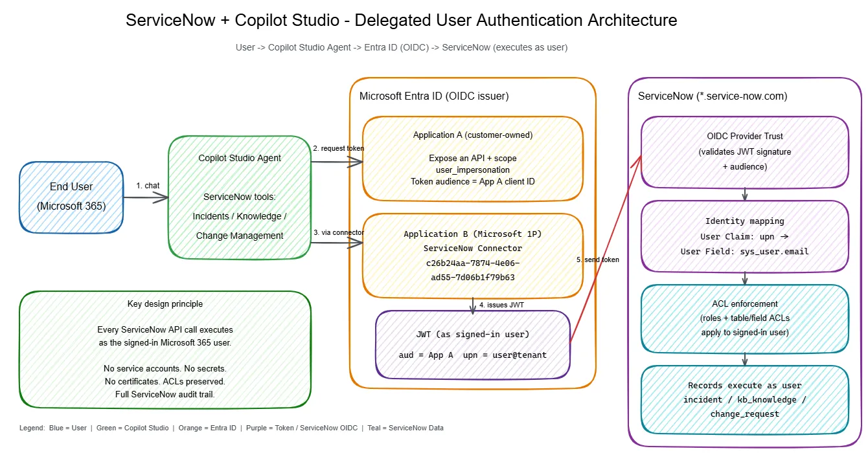Select 'Every ServiceNow API call executes' line
868x453 pixels.
(165, 330)
